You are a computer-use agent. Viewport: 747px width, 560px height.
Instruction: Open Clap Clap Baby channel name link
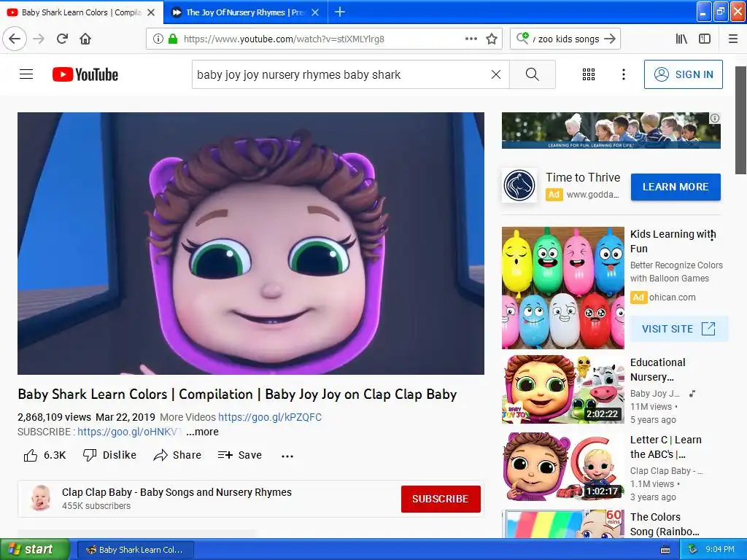click(177, 492)
